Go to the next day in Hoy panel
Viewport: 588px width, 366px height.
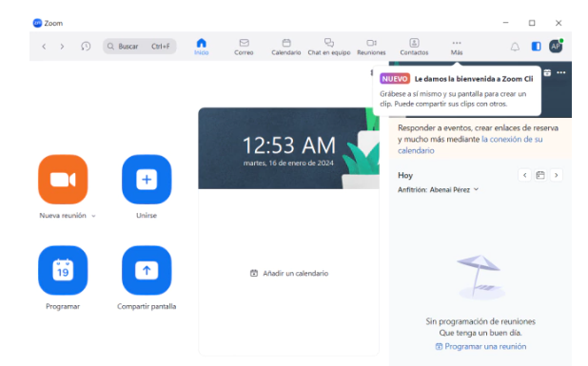[x=556, y=175]
